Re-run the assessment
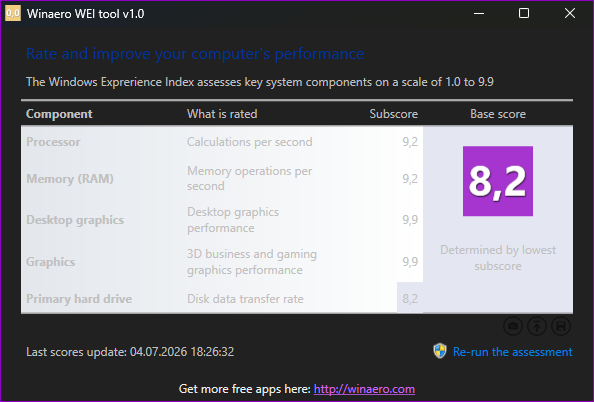Viewport: 594px width, 402px height. coord(512,352)
